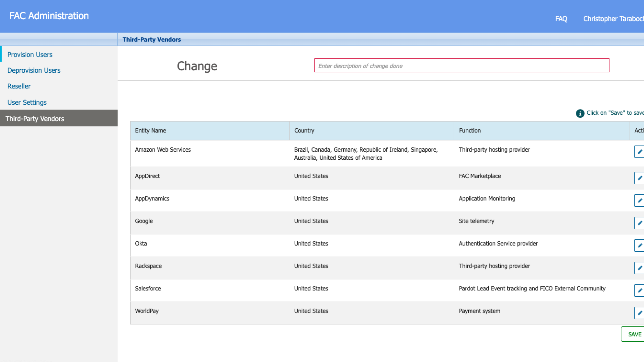Viewport: 644px width, 362px height.
Task: Click edit icon for Salesforce
Action: [x=640, y=290]
